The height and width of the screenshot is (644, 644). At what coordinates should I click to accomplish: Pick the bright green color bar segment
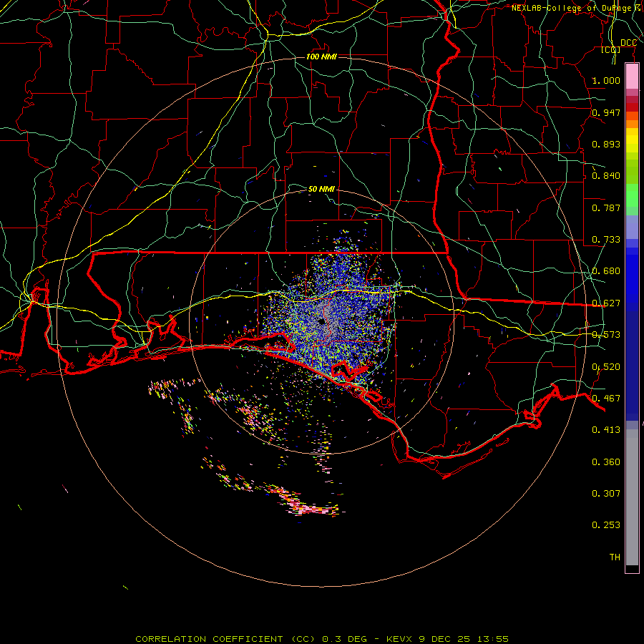(632, 195)
